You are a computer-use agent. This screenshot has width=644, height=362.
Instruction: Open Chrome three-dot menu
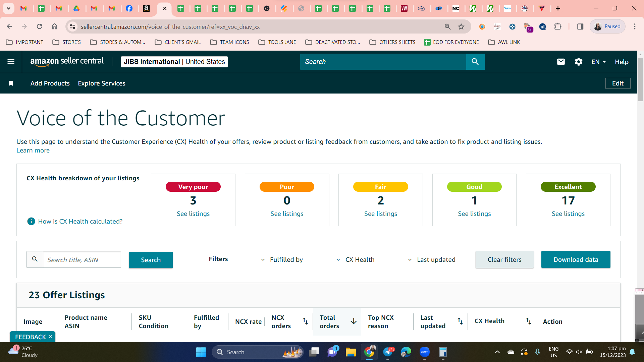coord(635,26)
